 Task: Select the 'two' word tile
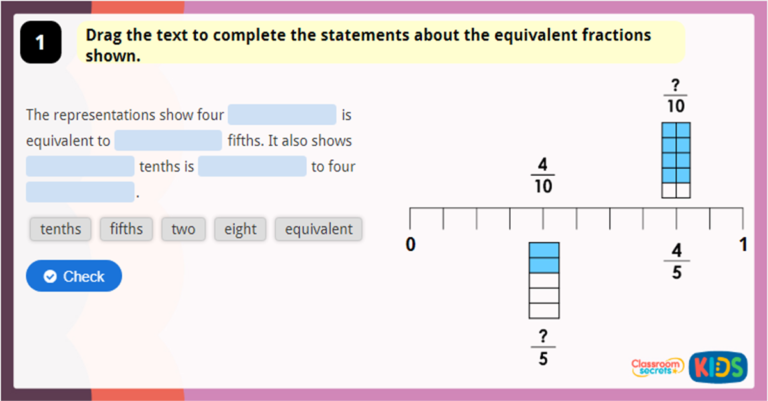click(x=183, y=229)
